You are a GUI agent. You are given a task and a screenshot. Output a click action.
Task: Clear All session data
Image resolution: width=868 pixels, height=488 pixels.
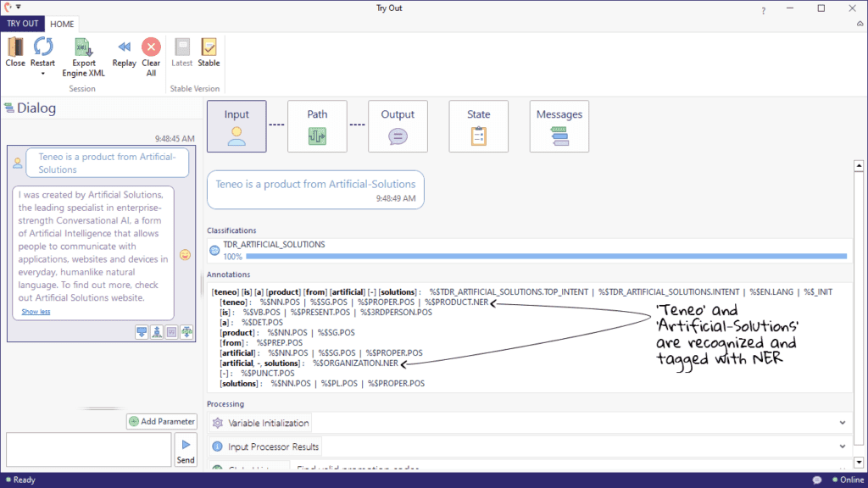pos(151,54)
